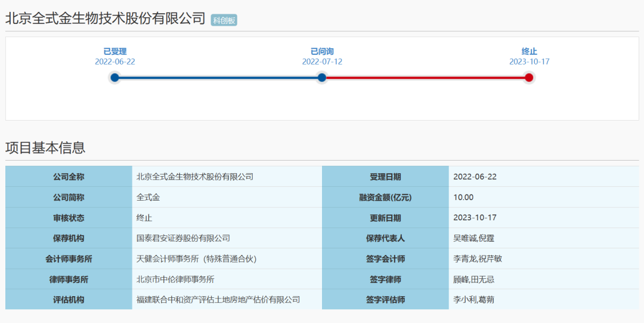Image resolution: width=644 pixels, height=323 pixels.
Task: Click the company name page heading
Action: (x=106, y=19)
